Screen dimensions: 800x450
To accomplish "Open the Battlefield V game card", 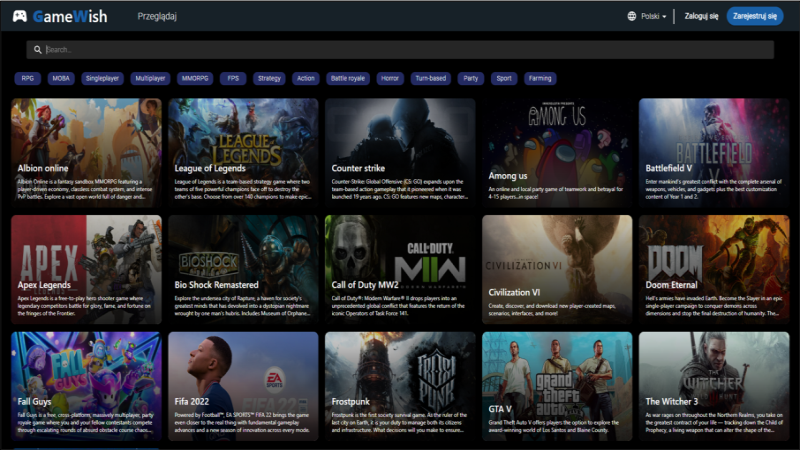I will point(714,153).
